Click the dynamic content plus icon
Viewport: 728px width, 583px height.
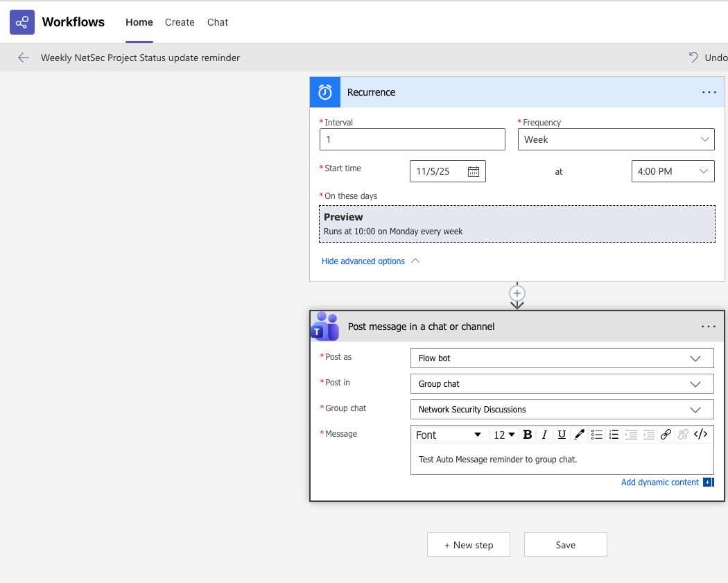(x=708, y=482)
